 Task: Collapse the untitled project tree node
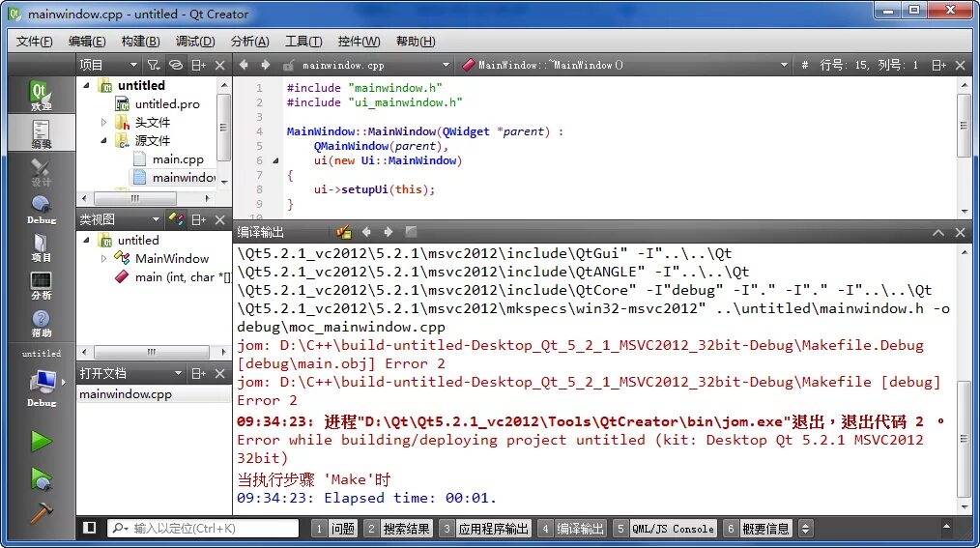(87, 86)
